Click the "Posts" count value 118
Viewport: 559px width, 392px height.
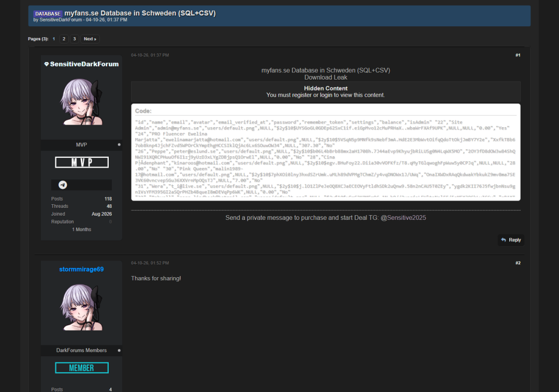[108, 199]
